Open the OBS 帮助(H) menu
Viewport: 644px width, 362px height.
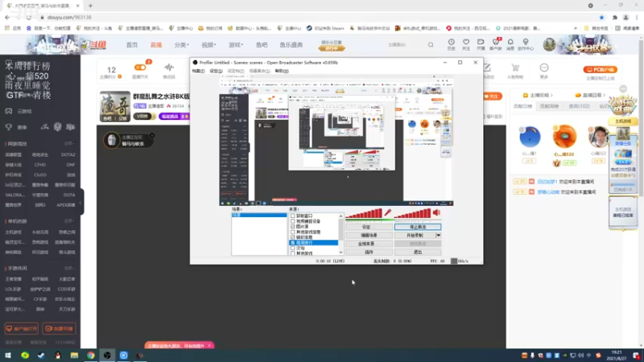tap(282, 71)
